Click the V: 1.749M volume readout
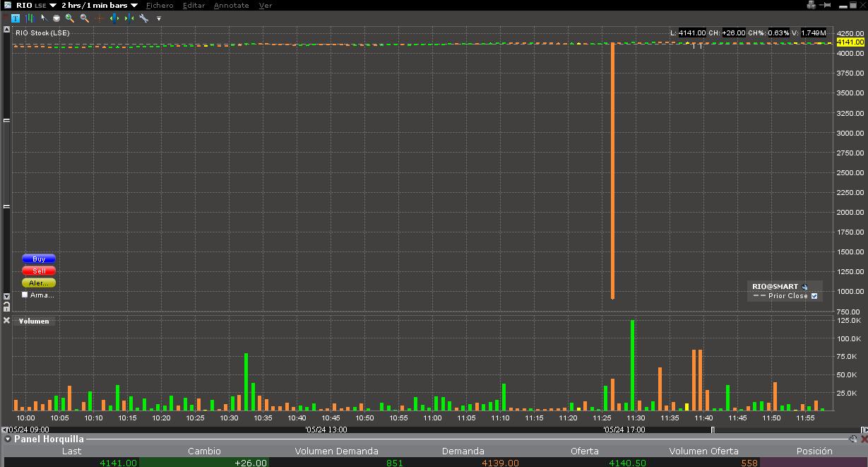The image size is (868, 467). [809, 32]
